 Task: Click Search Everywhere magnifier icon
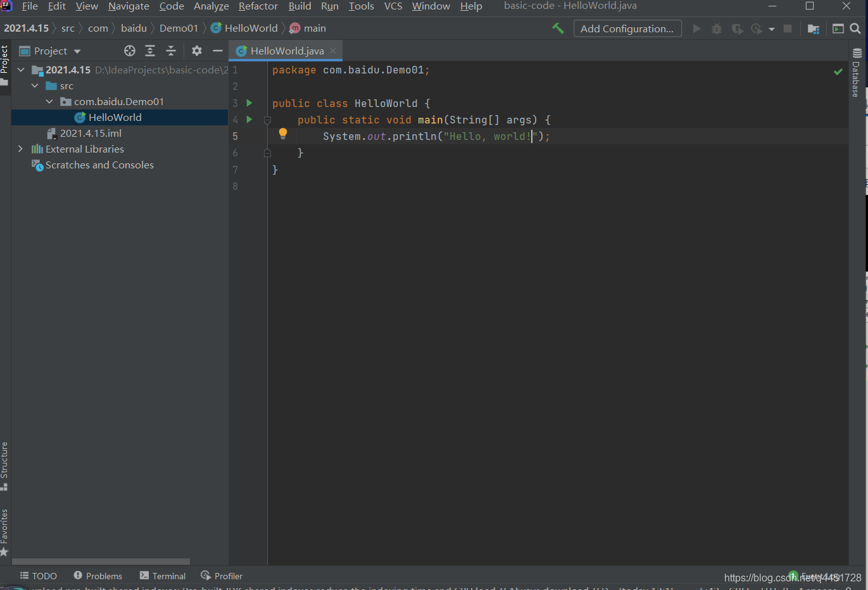855,28
